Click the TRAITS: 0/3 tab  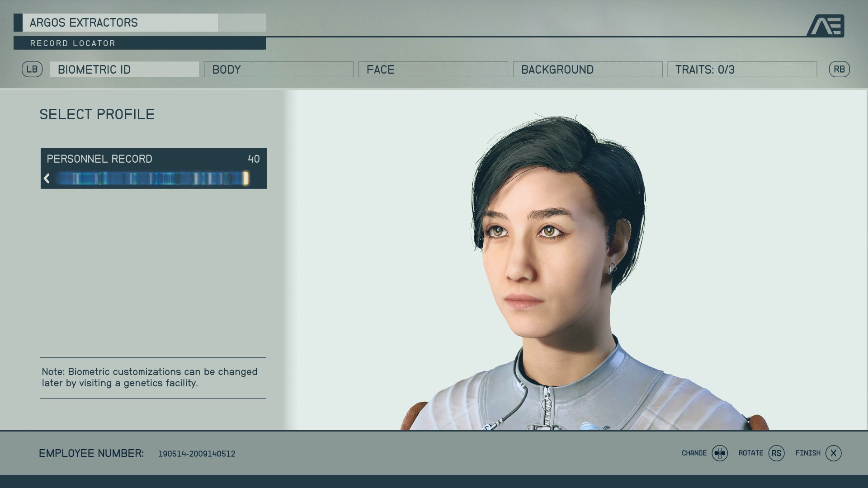tap(741, 69)
